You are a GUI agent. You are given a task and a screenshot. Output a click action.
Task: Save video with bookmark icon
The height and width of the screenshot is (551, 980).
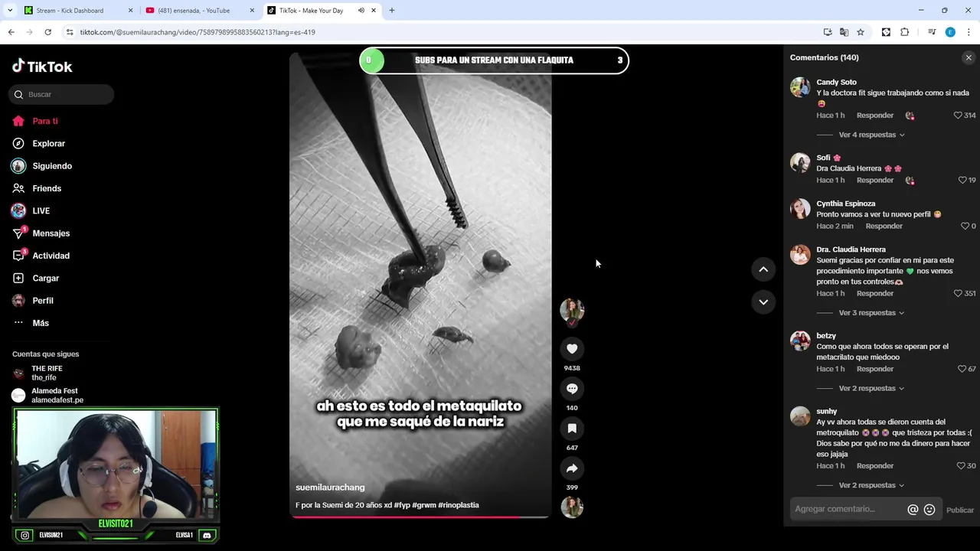pos(572,429)
